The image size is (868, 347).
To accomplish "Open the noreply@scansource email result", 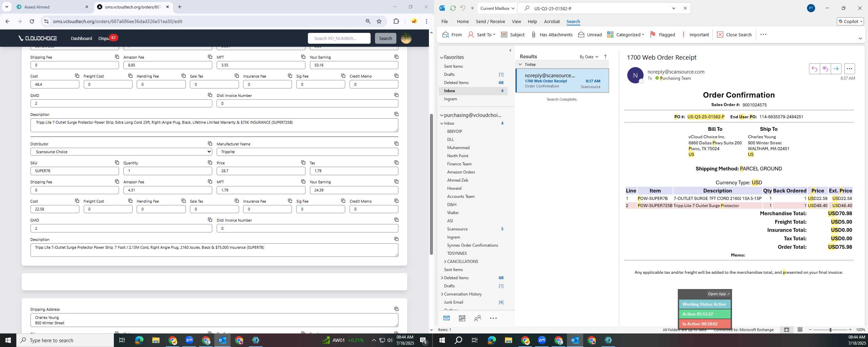I will pos(562,81).
